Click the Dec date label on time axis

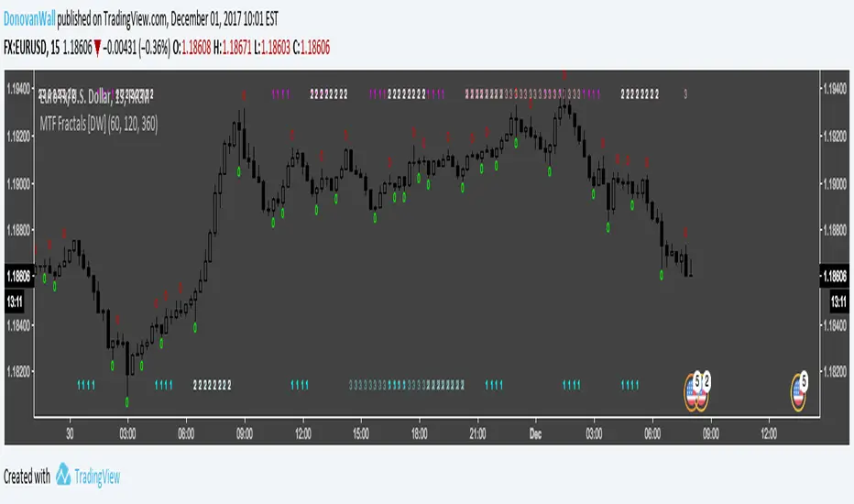535,434
